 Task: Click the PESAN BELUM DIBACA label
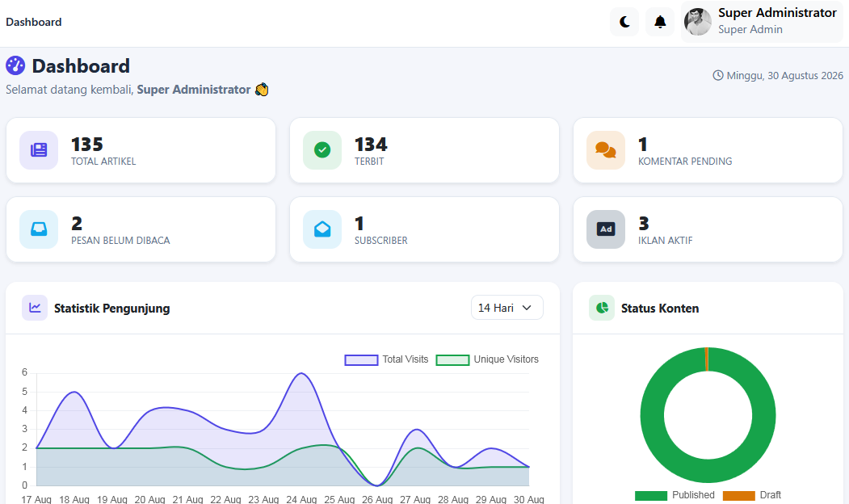pyautogui.click(x=120, y=241)
